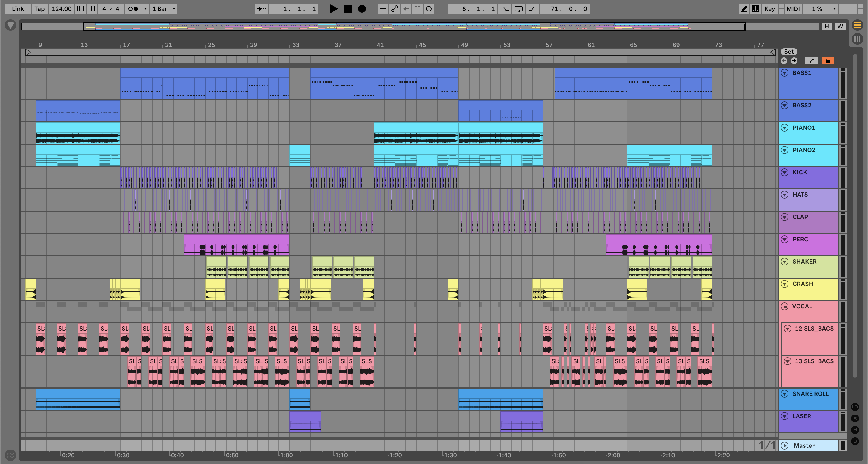
Task: Collapse the VOCAL group track
Action: click(x=785, y=306)
